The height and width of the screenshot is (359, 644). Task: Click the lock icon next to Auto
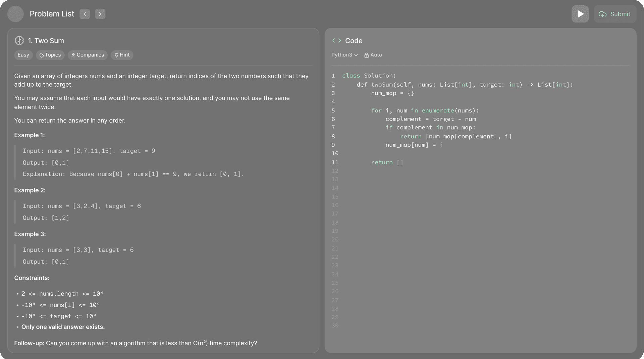pos(366,55)
